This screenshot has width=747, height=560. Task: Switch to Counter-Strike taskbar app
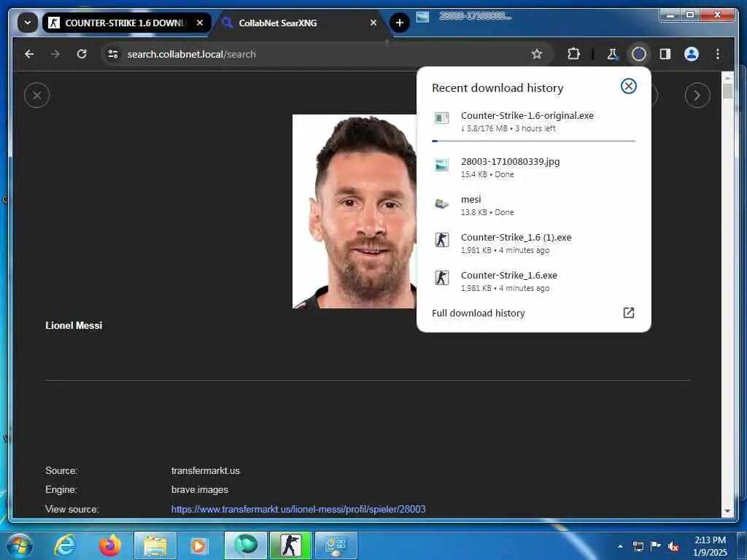click(x=290, y=545)
